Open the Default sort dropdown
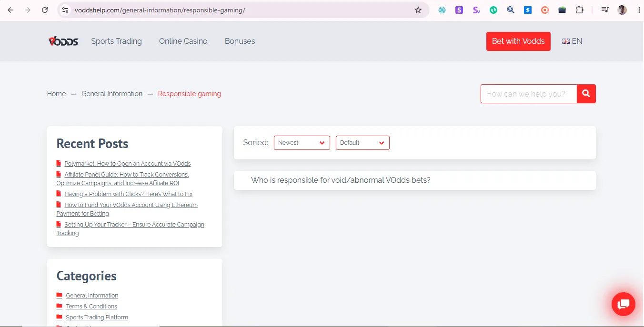Image resolution: width=644 pixels, height=327 pixels. 362,143
